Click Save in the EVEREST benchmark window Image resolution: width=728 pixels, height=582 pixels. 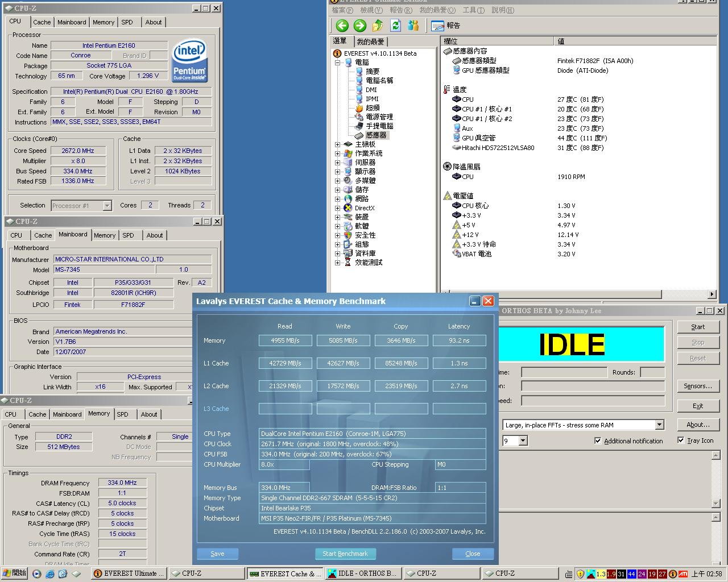pos(217,554)
